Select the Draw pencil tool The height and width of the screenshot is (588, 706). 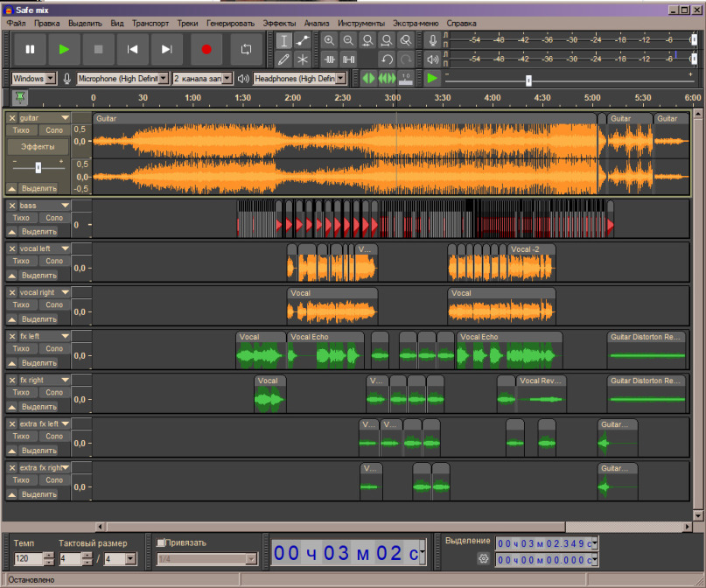[283, 59]
